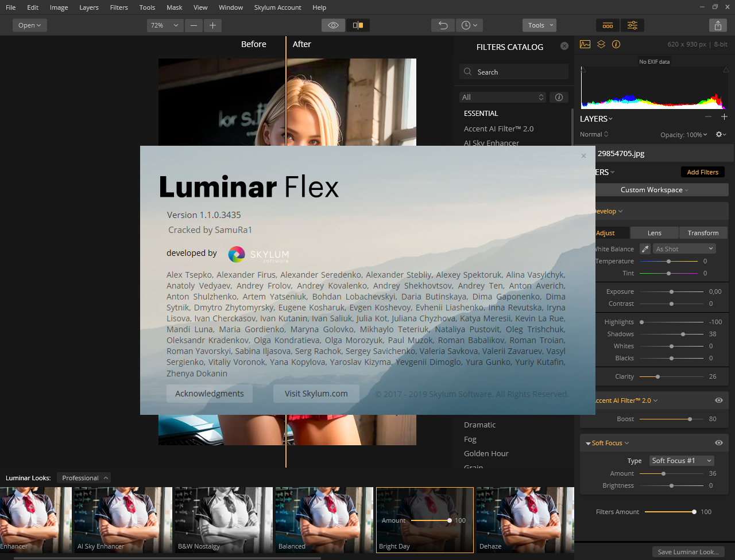
Task: Click Save Luminar Look button
Action: (x=688, y=552)
